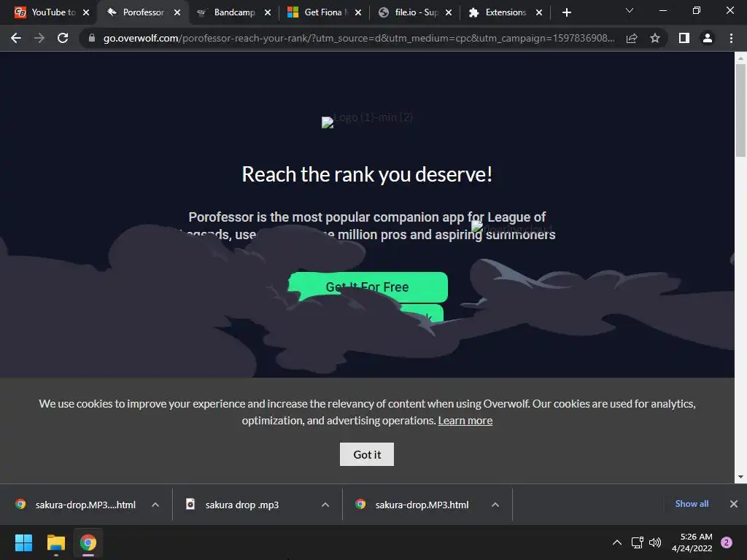The height and width of the screenshot is (560, 747).
Task: Open network settings from tray
Action: coord(638,542)
